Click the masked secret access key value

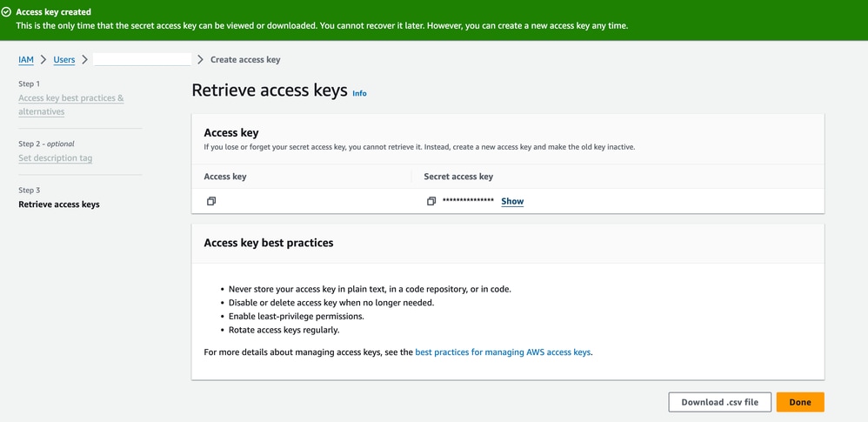(x=468, y=201)
